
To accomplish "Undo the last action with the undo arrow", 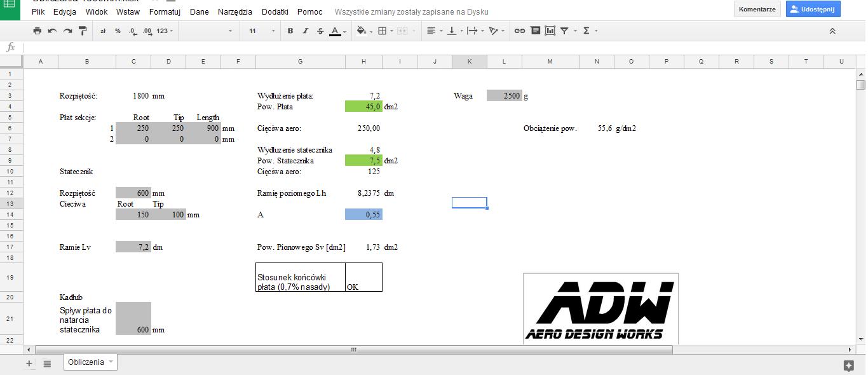I will pyautogui.click(x=53, y=31).
